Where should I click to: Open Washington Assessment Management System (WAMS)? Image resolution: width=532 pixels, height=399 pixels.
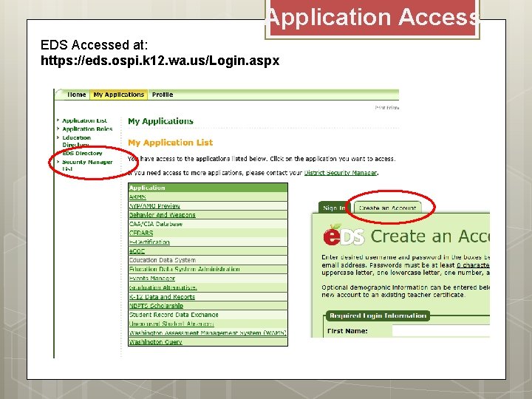click(208, 332)
